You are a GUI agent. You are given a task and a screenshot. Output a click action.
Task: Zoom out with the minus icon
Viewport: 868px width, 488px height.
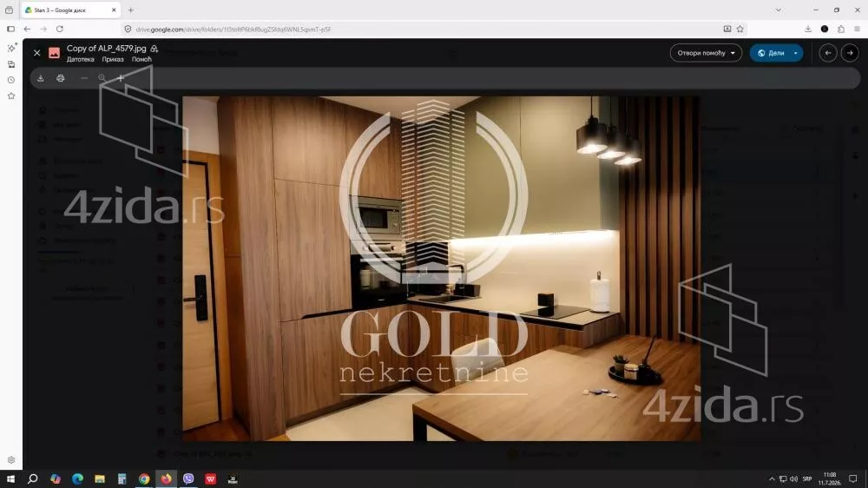pos(84,78)
